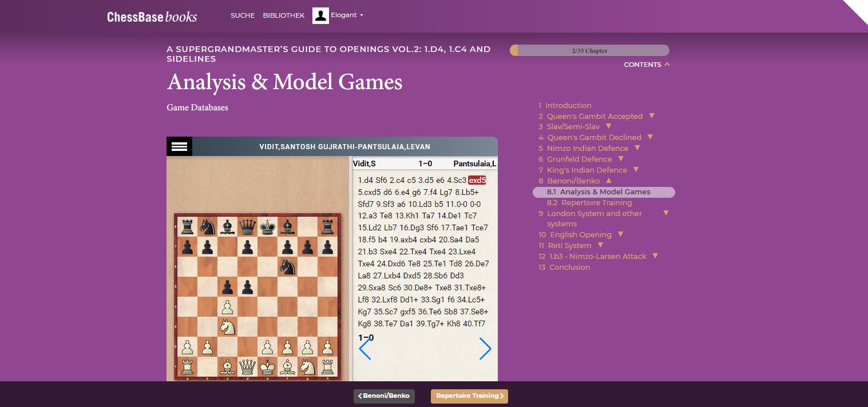This screenshot has width=868, height=407.
Task: Select the black rook on a8
Action: tap(187, 228)
